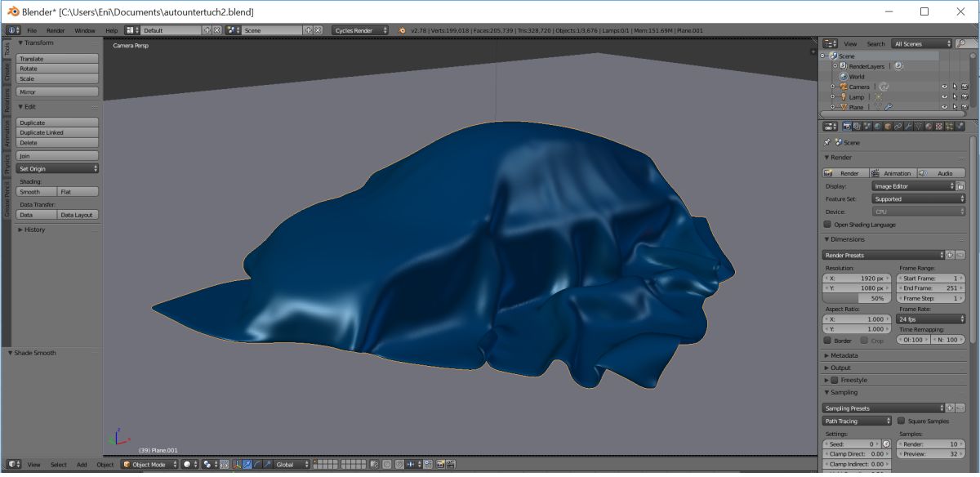Switch to the Create toolshelf tab

[7, 74]
